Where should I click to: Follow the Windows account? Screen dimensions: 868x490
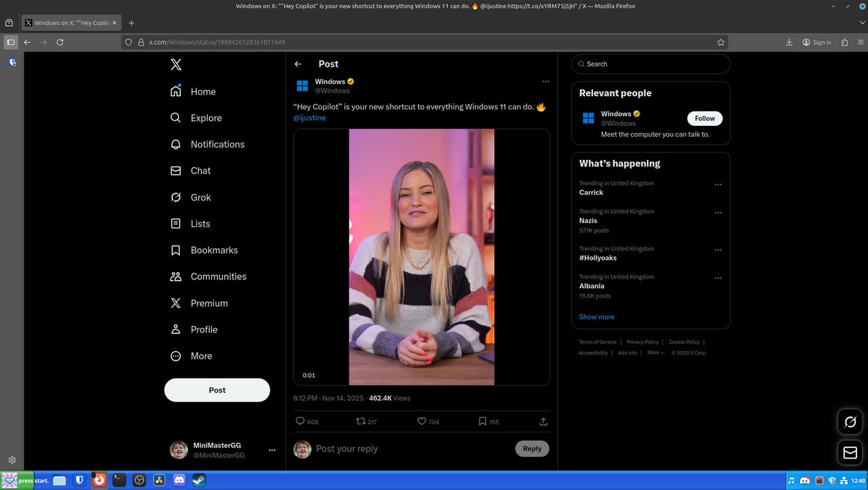[704, 118]
